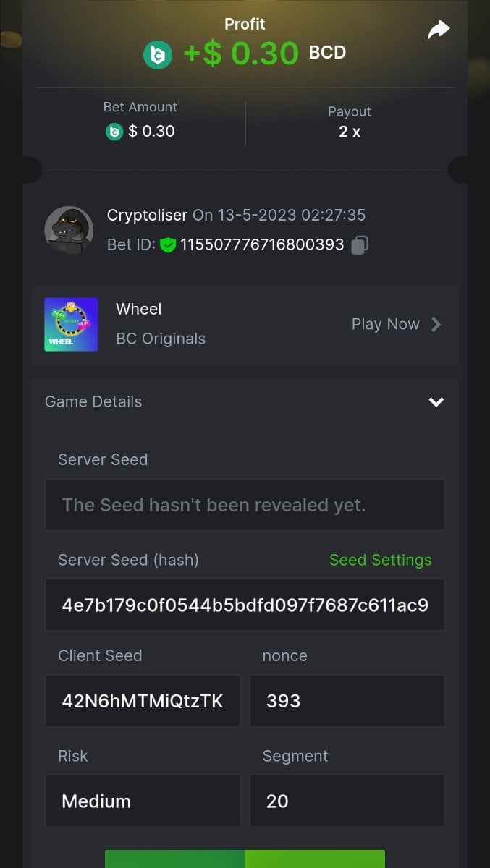The height and width of the screenshot is (868, 490).
Task: Open Seed Settings link
Action: [380, 560]
